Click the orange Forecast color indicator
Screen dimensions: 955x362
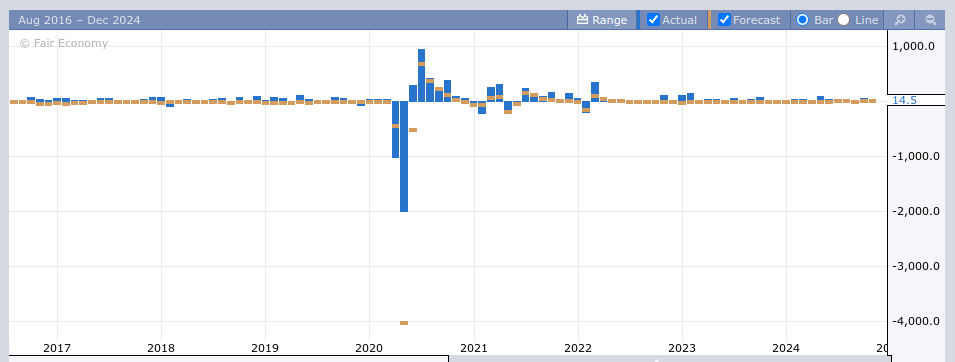click(709, 20)
